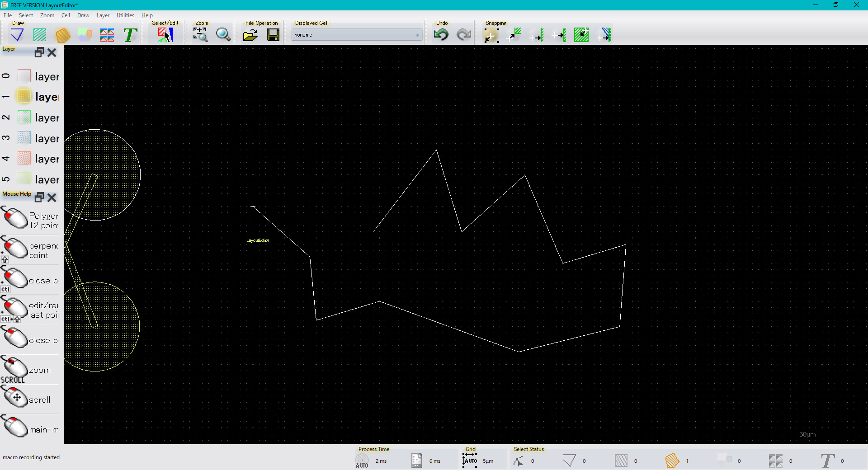Float the Mouse Help panel

pos(39,197)
